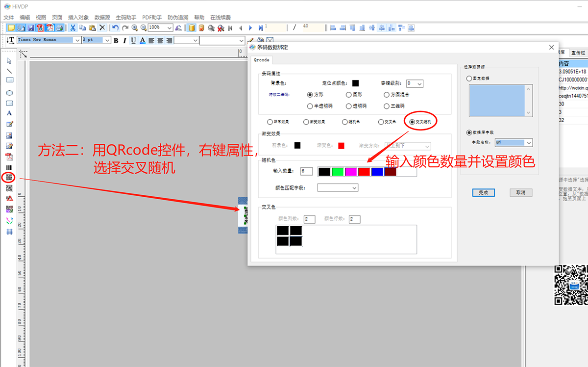Select the 固定数据 radio button
588x367 pixels.
(470, 79)
